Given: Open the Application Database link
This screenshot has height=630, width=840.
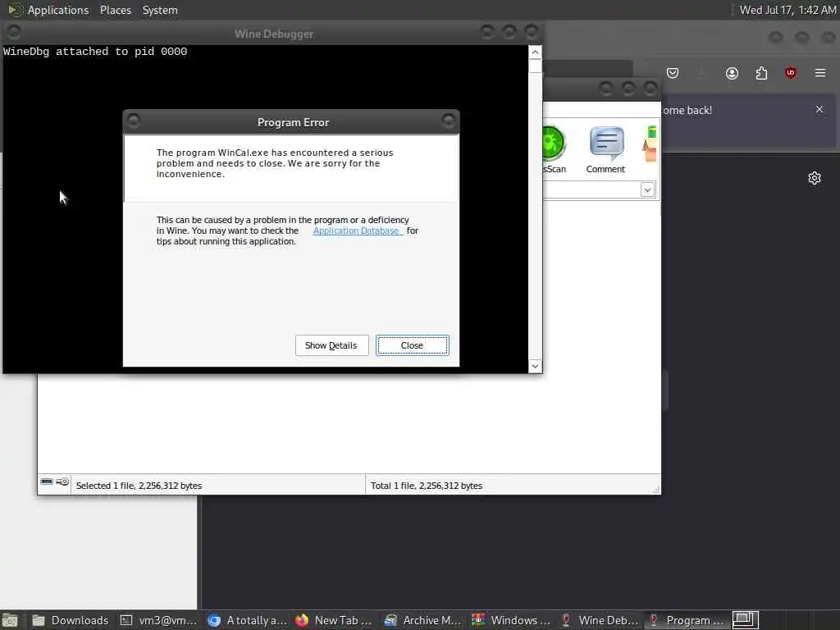Looking at the screenshot, I should (x=358, y=231).
